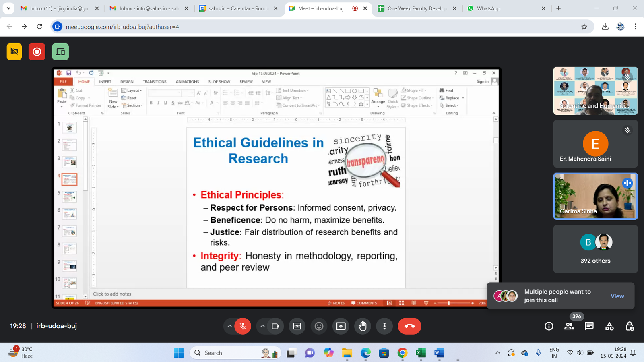This screenshot has height=362, width=644.
Task: Select Er. Mahendra Saini participant tile
Action: pyautogui.click(x=595, y=144)
